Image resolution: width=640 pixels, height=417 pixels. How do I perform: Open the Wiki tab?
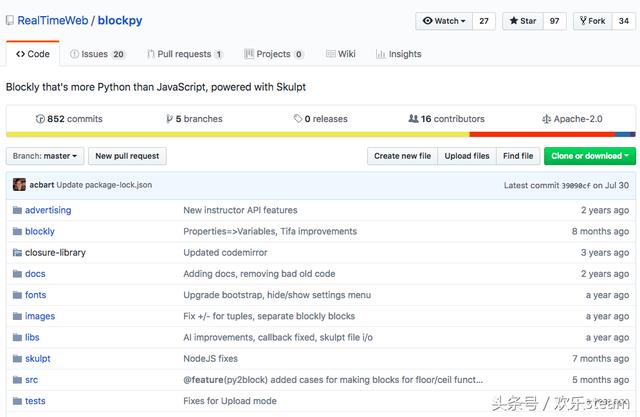[x=341, y=54]
